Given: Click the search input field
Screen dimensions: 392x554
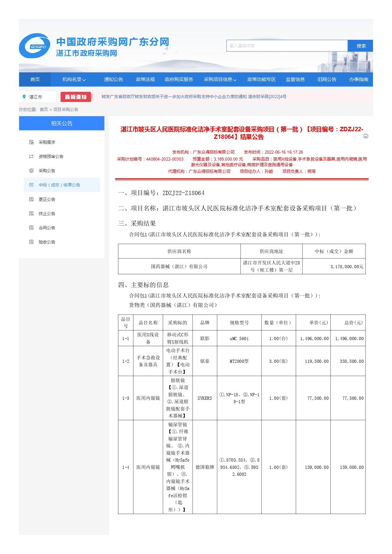Looking at the screenshot, I should pyautogui.click(x=287, y=46).
